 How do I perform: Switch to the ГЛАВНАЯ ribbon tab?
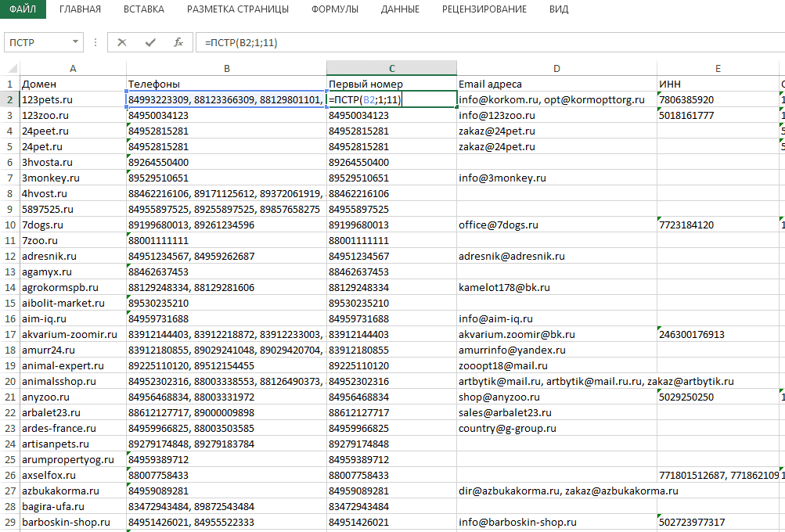coord(80,9)
